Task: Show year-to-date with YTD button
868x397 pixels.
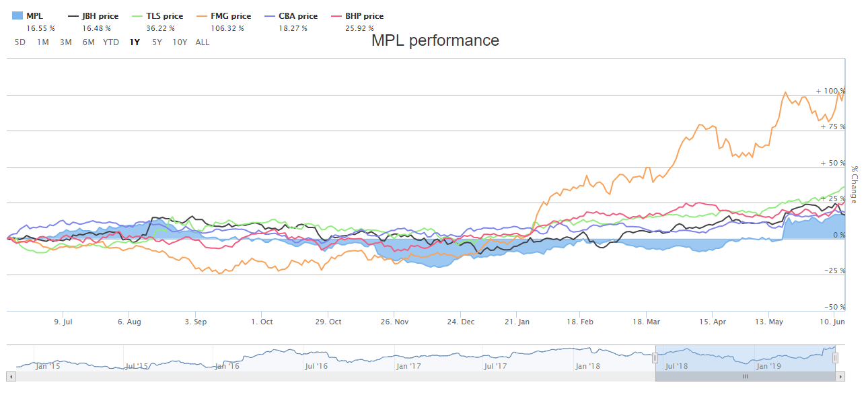Action: [110, 42]
